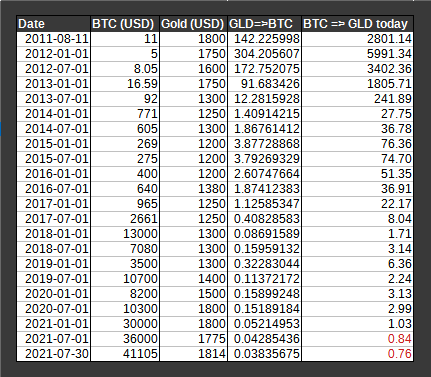
Task: Select BTC price cell 41105
Action: pyautogui.click(x=125, y=354)
